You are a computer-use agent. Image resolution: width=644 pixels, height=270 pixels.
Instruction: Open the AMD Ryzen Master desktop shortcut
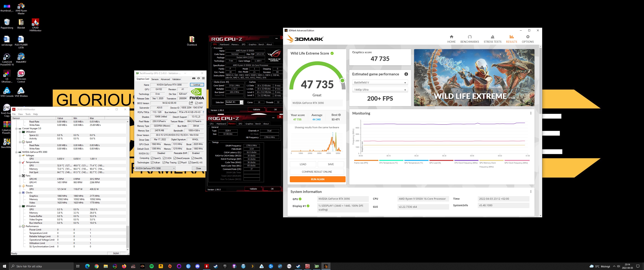coord(21,8)
